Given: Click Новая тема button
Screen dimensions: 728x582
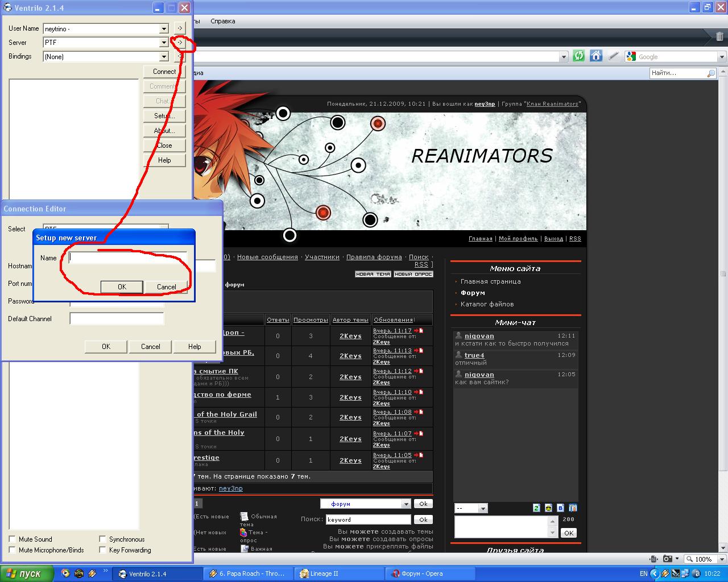Looking at the screenshot, I should pyautogui.click(x=373, y=274).
